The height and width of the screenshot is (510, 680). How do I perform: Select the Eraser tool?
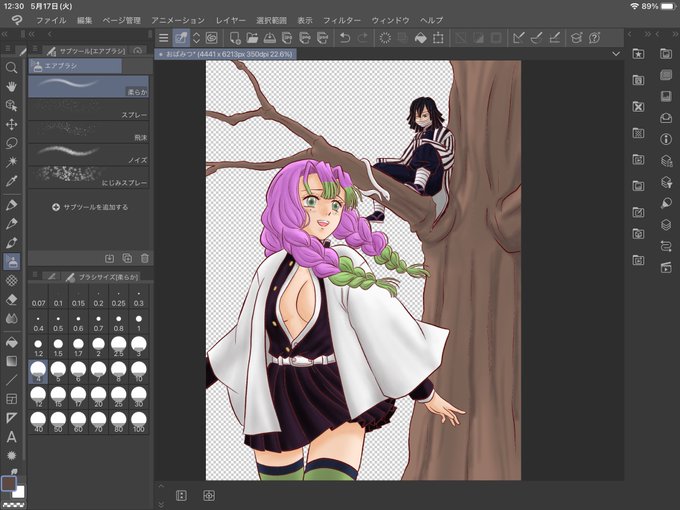tap(12, 300)
